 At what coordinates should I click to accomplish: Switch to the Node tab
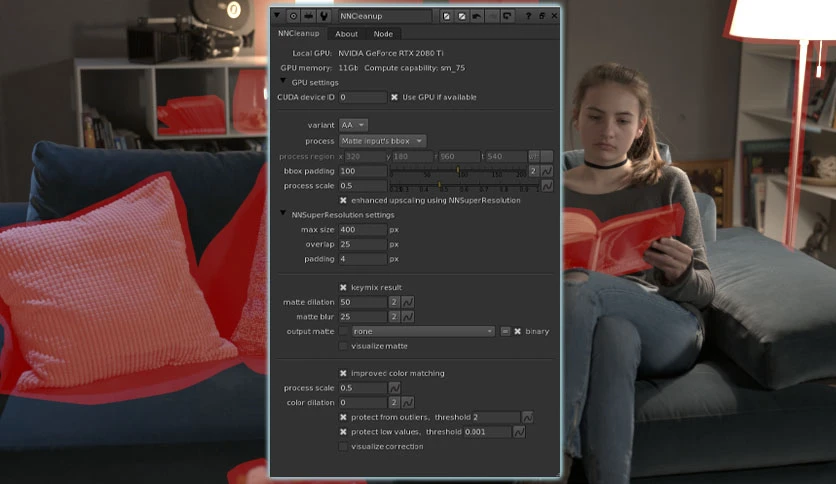point(383,34)
